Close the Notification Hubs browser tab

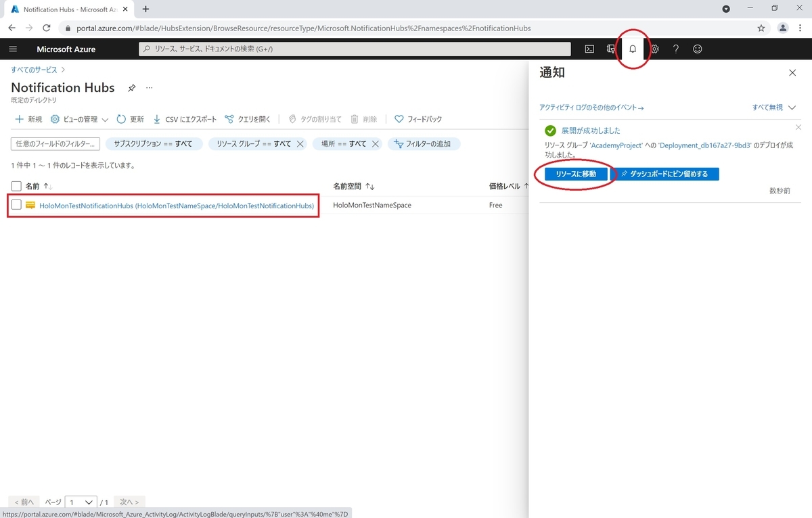[x=126, y=9]
